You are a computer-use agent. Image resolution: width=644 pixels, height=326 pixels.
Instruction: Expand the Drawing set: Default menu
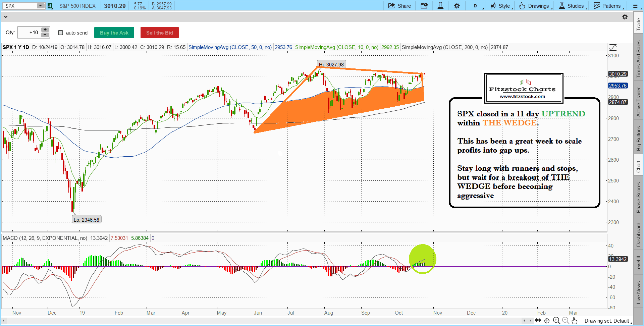click(608, 321)
